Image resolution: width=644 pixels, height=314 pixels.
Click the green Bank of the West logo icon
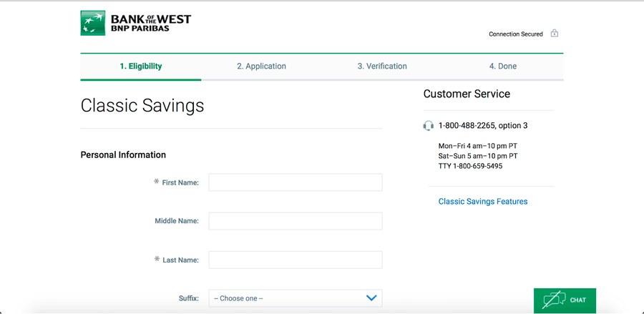click(x=93, y=23)
